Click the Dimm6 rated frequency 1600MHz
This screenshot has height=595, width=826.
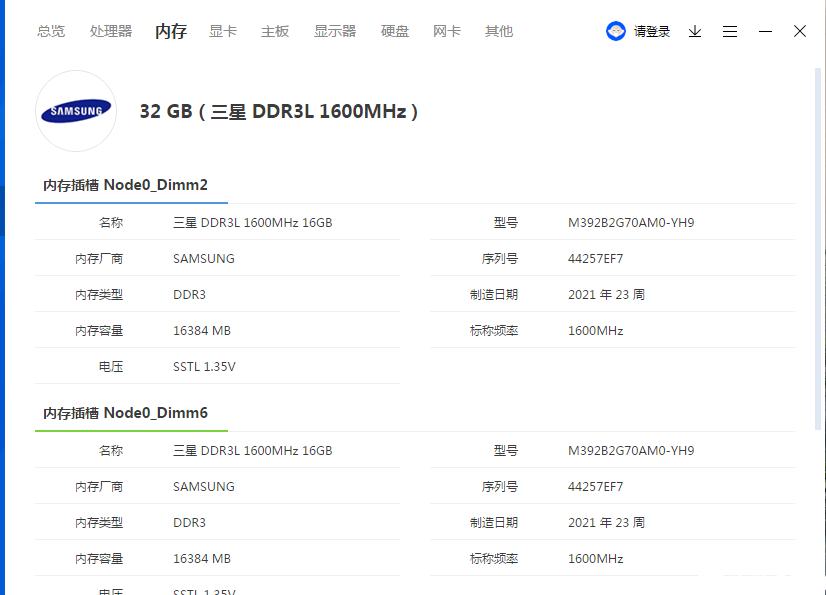point(596,559)
